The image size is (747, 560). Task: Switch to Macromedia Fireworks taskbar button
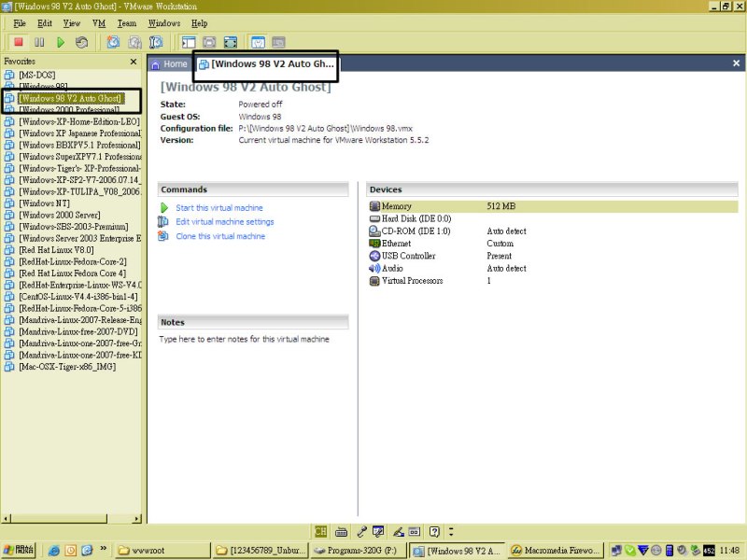(x=556, y=551)
